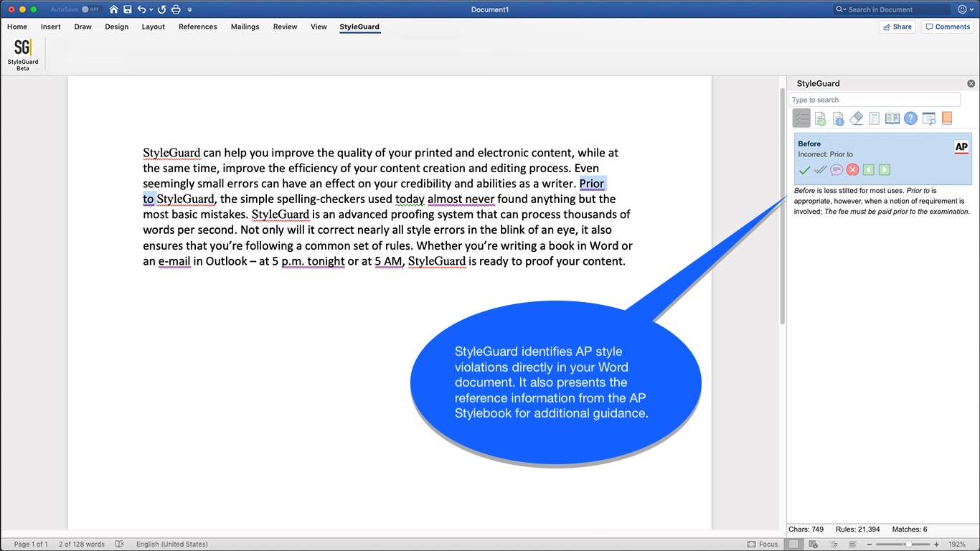Click the document vertical scrollbar
The height and width of the screenshot is (551, 980).
(x=782, y=206)
